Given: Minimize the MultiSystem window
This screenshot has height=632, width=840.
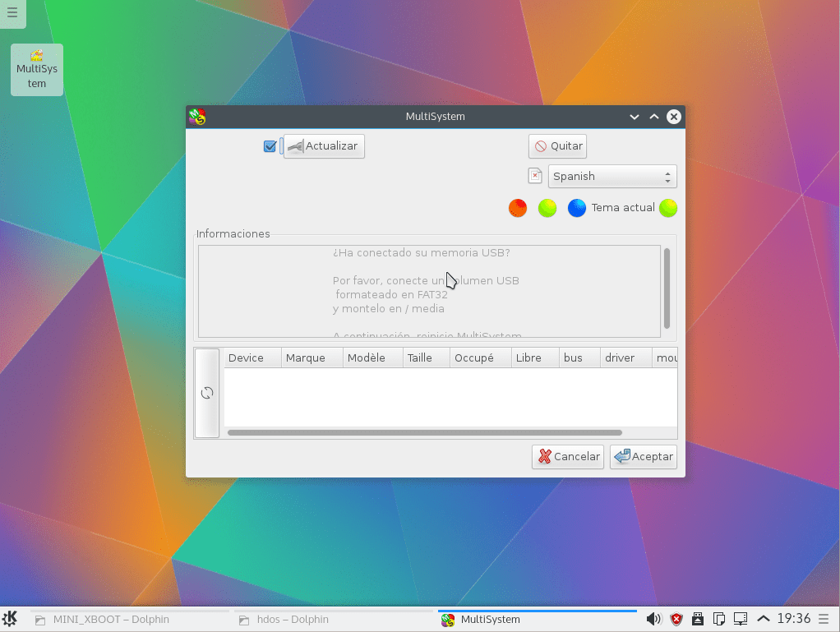Looking at the screenshot, I should (x=635, y=117).
